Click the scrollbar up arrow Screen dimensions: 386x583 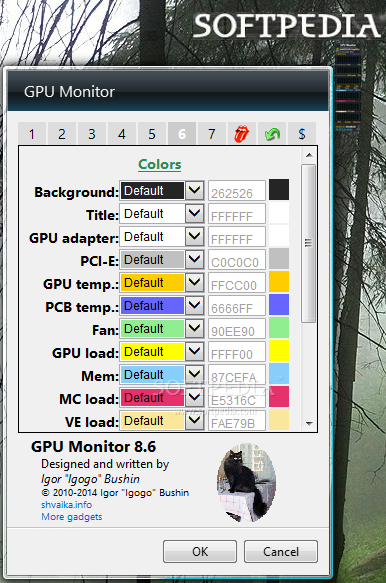click(x=309, y=155)
